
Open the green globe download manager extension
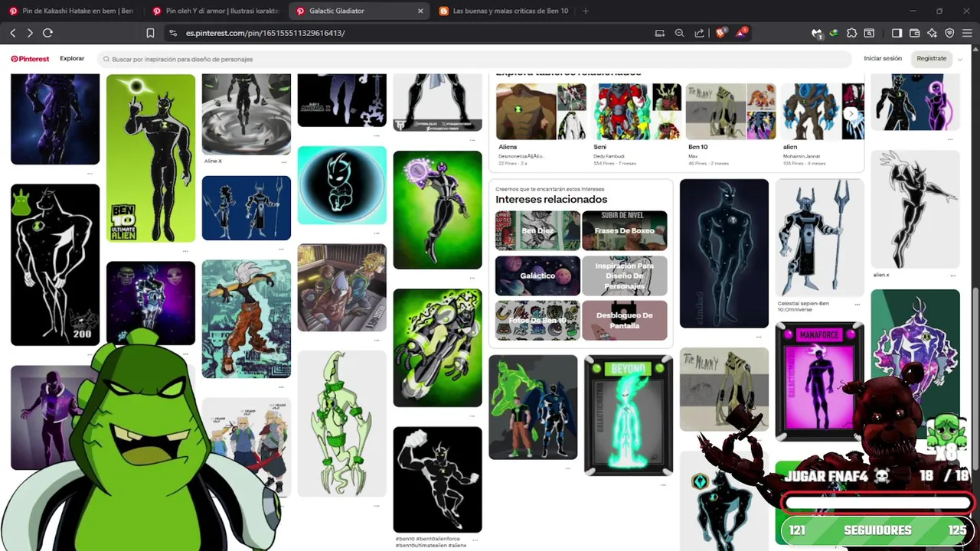(x=834, y=33)
